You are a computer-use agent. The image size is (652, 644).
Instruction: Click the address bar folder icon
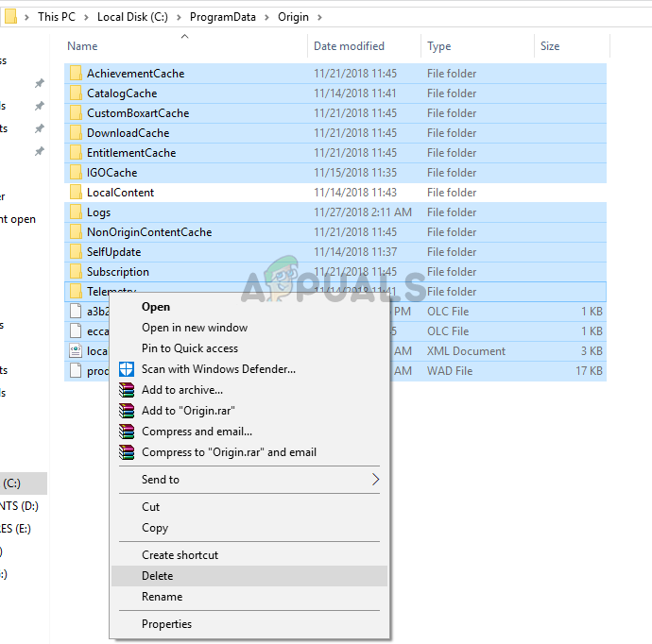coord(10,17)
